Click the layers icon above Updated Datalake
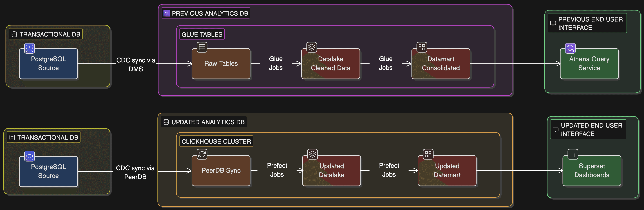Image resolution: width=644 pixels, height=210 pixels. click(313, 154)
